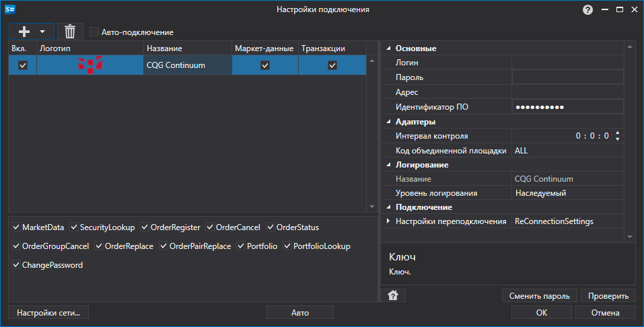Uncheck the OrderGroupCancel checkbox
This screenshot has height=327, width=644.
click(x=16, y=246)
